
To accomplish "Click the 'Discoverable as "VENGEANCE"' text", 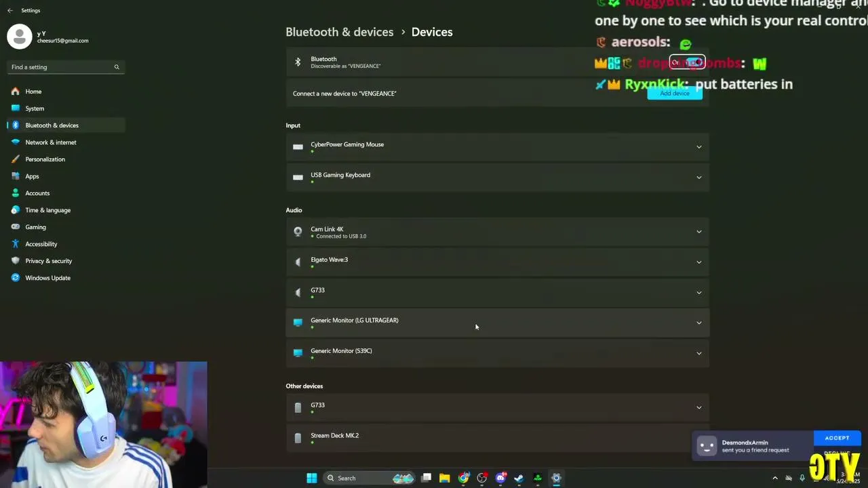I will (345, 66).
